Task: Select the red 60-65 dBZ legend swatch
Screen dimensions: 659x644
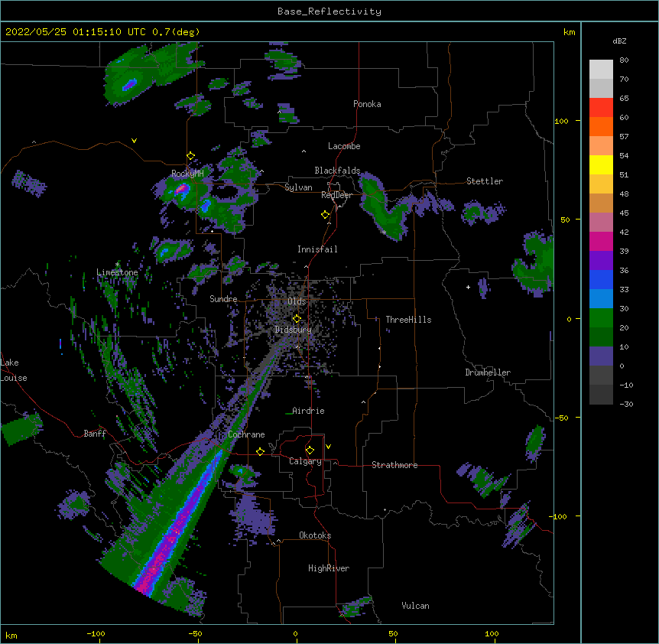Action: (601, 108)
